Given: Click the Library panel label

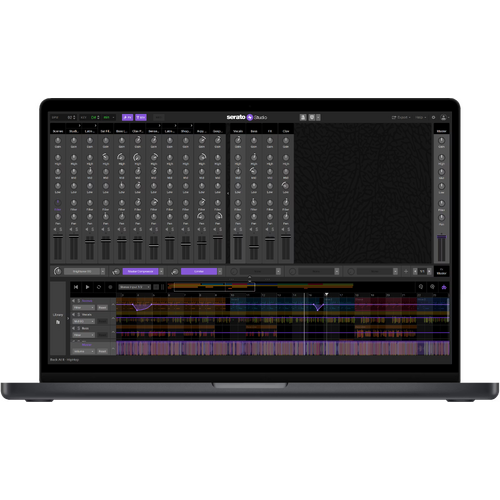Looking at the screenshot, I should [58, 315].
